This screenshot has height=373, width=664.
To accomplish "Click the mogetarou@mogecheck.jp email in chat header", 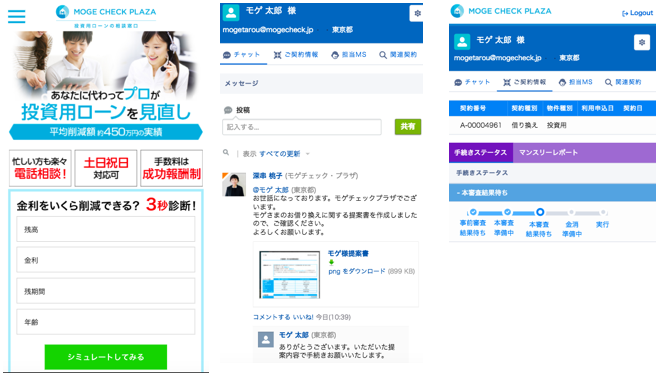I will (x=268, y=30).
